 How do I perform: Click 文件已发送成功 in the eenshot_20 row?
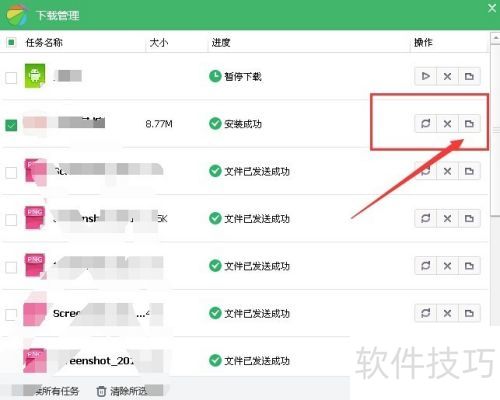point(256,361)
